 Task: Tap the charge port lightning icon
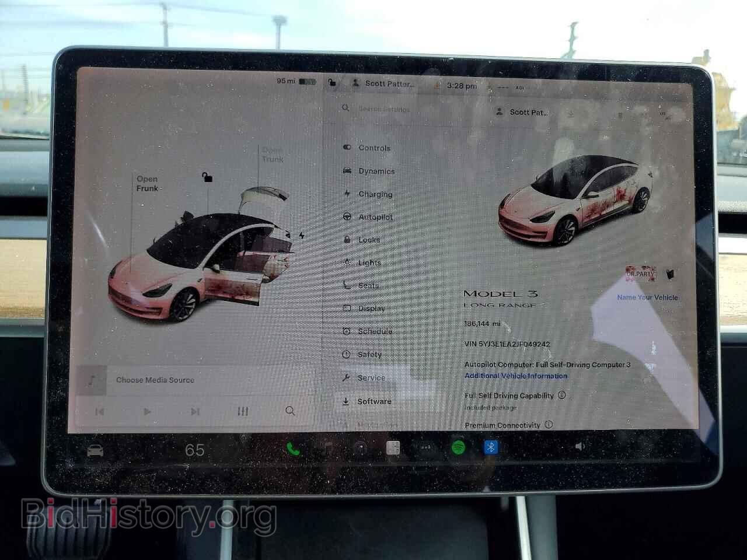(x=302, y=235)
